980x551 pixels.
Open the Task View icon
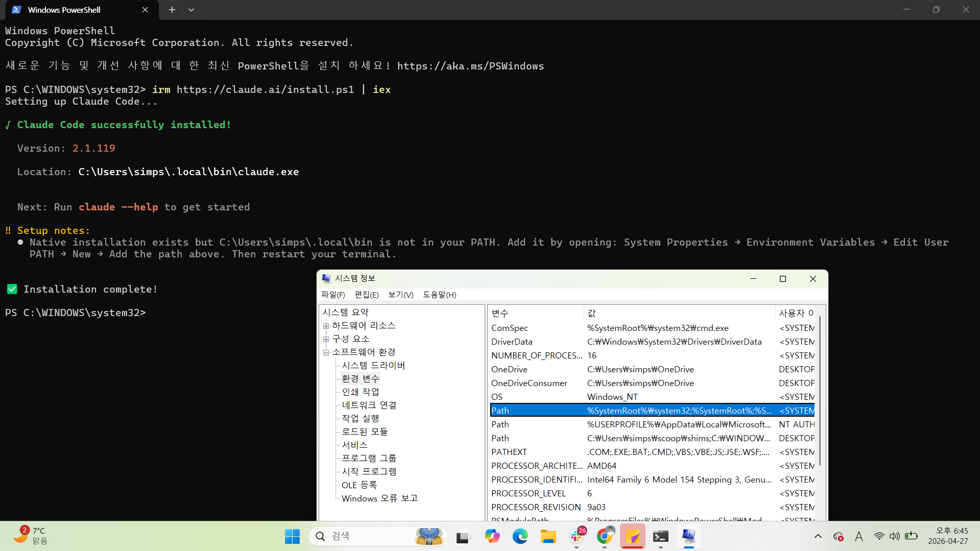[x=463, y=536]
